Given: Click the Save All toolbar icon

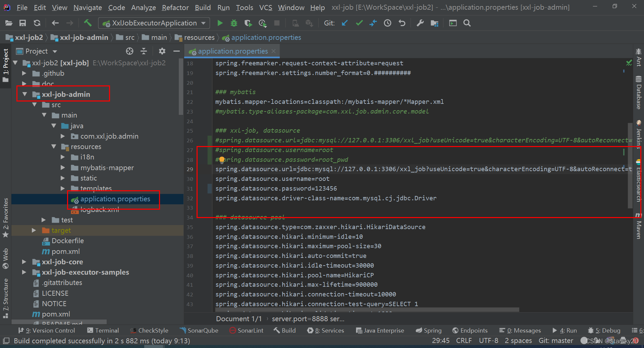Looking at the screenshot, I should click(22, 23).
